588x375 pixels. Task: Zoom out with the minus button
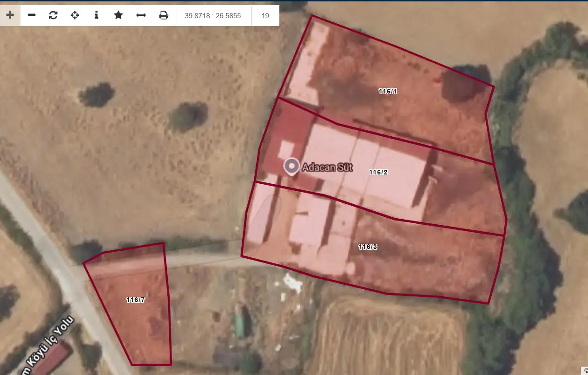[32, 15]
